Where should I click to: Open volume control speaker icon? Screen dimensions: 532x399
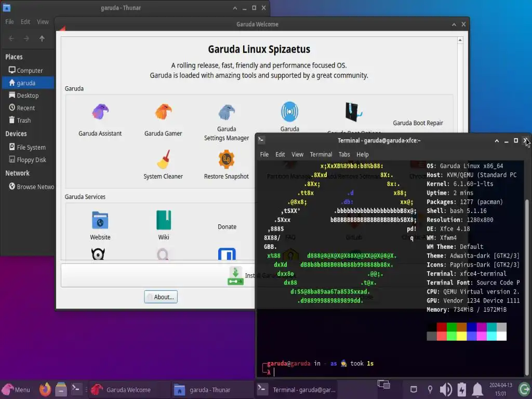[445, 390]
